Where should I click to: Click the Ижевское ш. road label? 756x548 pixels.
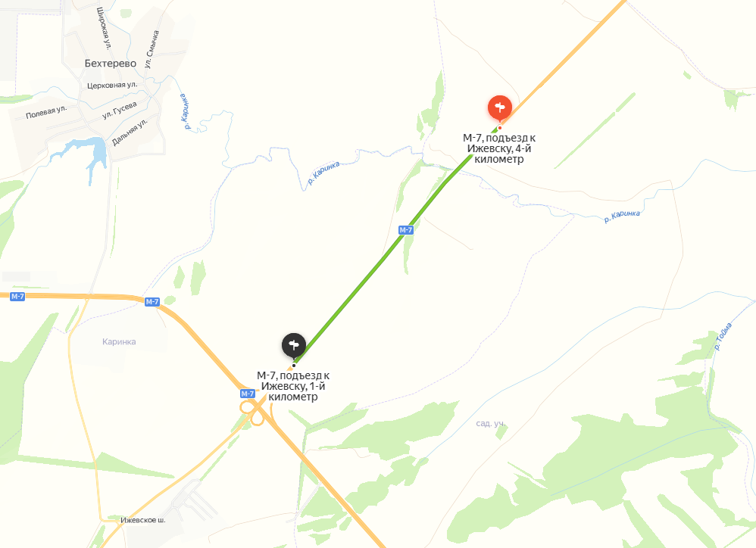143,520
